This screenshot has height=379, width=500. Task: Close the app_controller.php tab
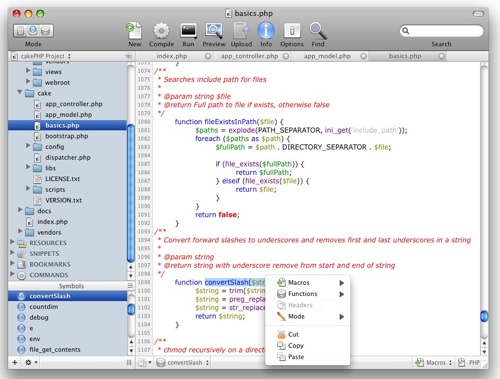pyautogui.click(x=286, y=56)
